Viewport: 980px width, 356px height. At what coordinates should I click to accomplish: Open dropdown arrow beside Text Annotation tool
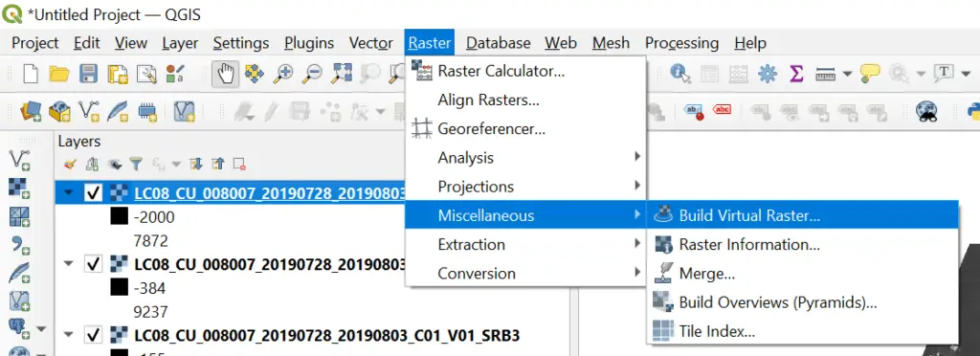(x=965, y=74)
